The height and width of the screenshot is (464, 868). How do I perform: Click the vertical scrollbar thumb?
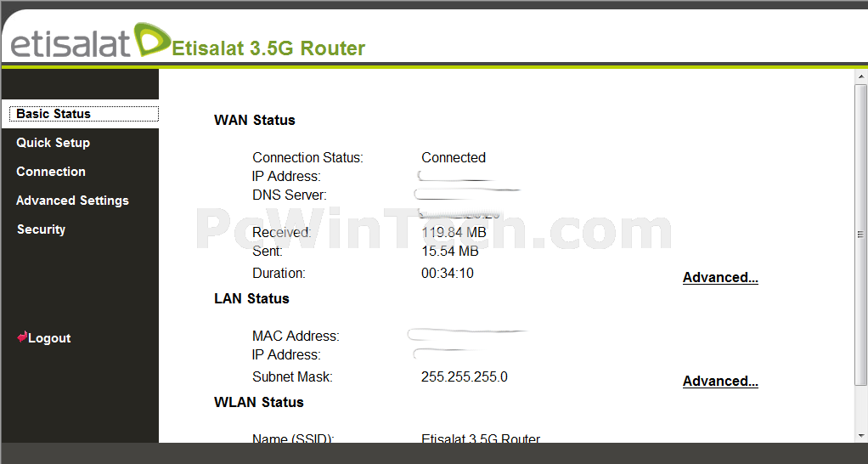[861, 235]
